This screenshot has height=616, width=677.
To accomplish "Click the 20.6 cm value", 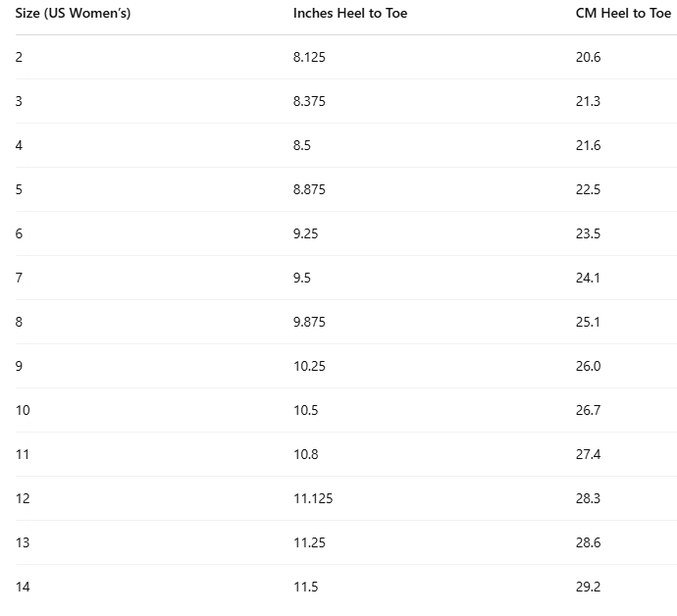I will 588,57.
